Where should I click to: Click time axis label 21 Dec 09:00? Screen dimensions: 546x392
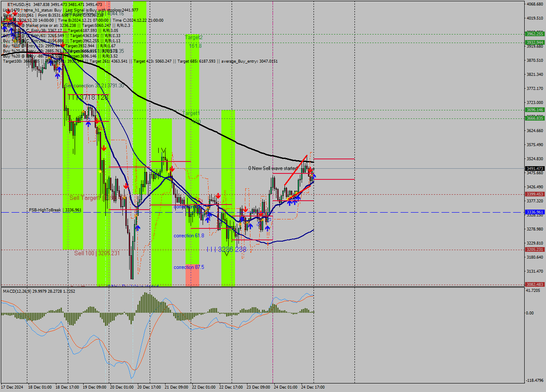pos(176,387)
